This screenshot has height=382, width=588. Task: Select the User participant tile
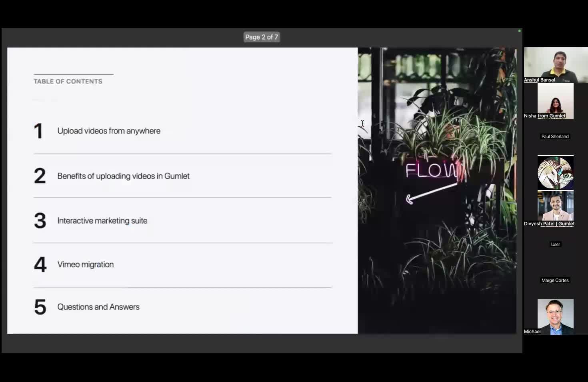tap(555, 245)
